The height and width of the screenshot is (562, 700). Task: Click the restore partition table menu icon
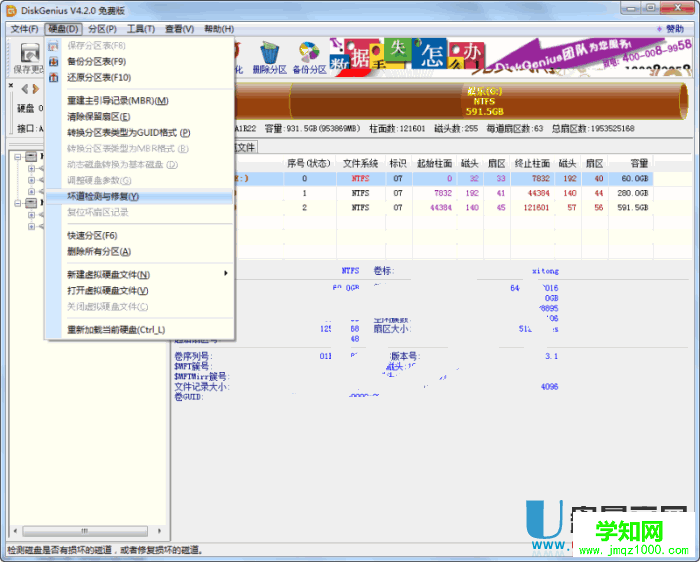point(54,78)
